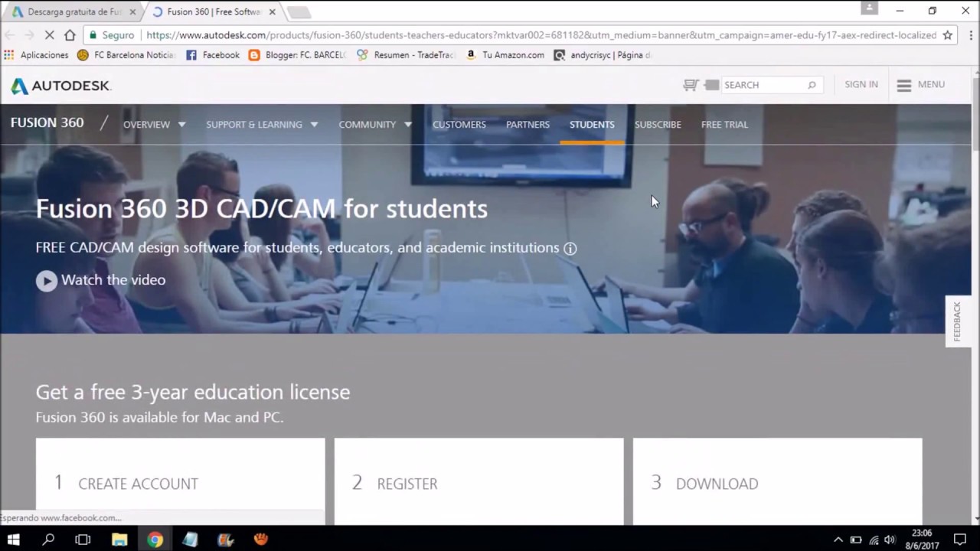Open the CUSTOMERS nav item
Screen dimensions: 980x551
[459, 125]
